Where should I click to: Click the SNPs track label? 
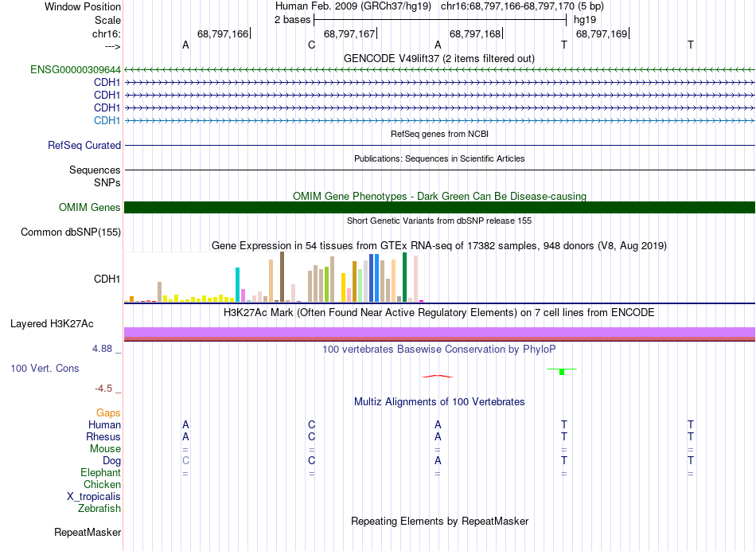click(x=107, y=183)
